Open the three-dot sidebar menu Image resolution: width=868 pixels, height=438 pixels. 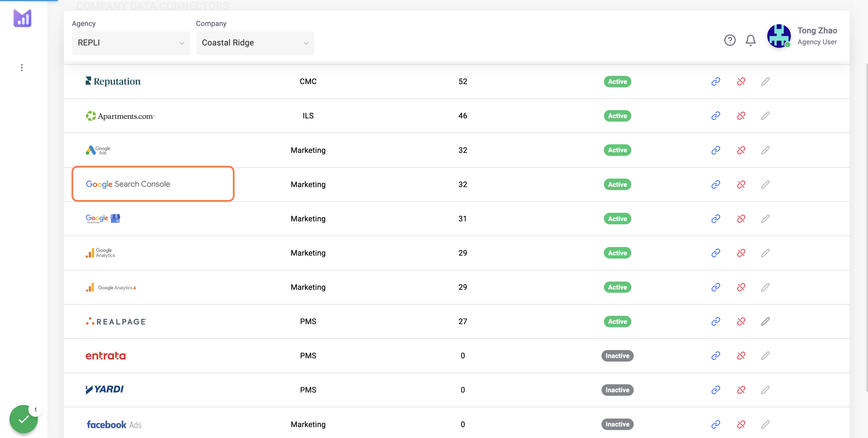coord(22,68)
